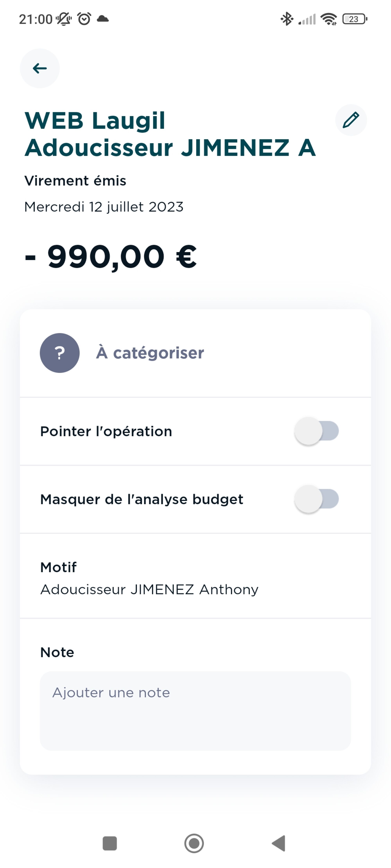
Task: Tap the question mark category icon
Action: point(60,353)
